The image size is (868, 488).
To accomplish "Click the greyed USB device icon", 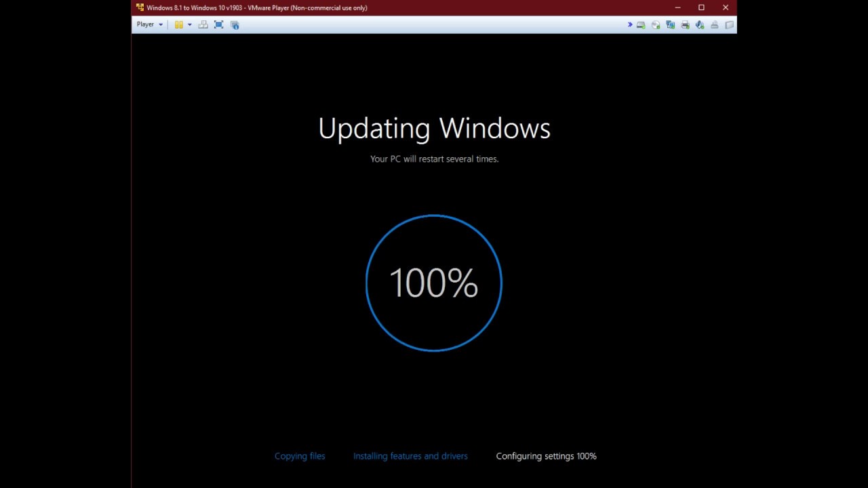I will [715, 25].
